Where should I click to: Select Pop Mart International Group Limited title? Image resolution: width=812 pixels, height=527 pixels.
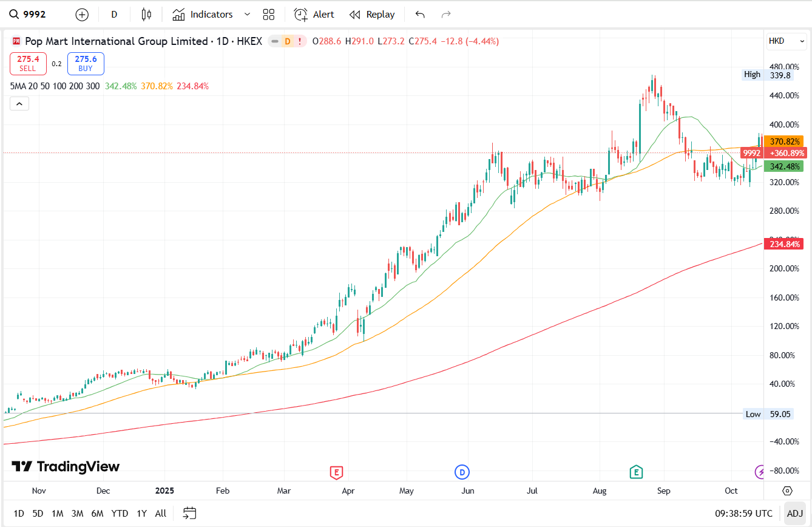117,41
